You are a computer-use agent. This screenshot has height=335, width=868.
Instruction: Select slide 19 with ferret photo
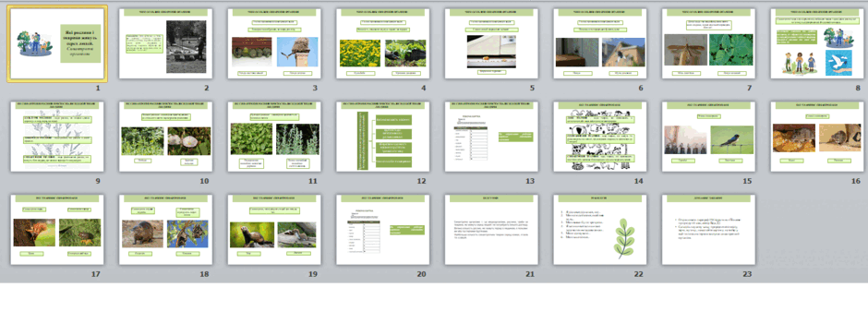[274, 230]
